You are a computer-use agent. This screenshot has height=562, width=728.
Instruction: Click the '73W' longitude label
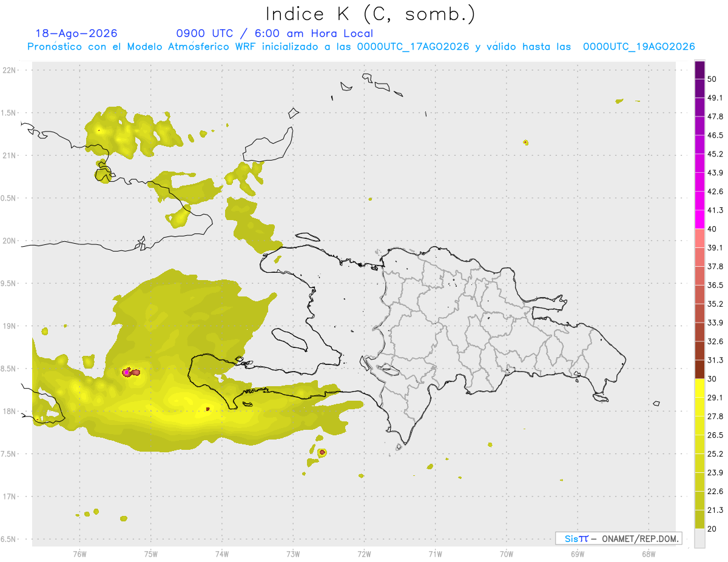pyautogui.click(x=293, y=554)
